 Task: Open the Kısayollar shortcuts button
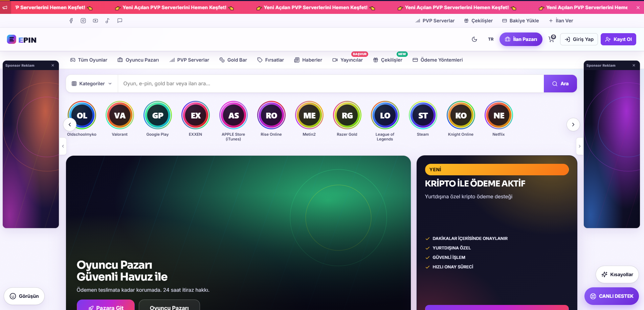(x=617, y=274)
